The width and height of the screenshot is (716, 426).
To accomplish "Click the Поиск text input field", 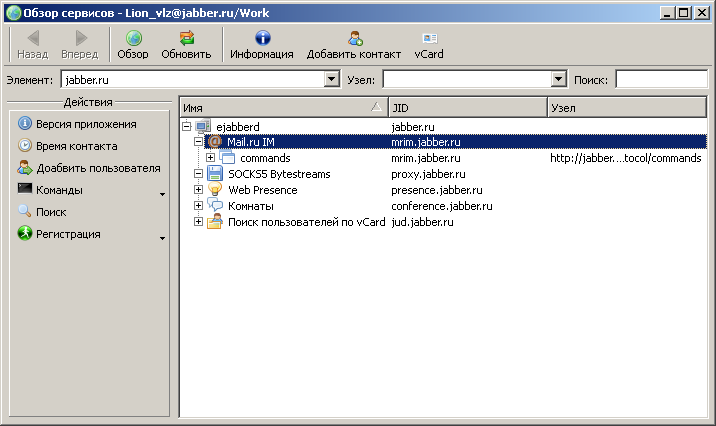I will [660, 79].
